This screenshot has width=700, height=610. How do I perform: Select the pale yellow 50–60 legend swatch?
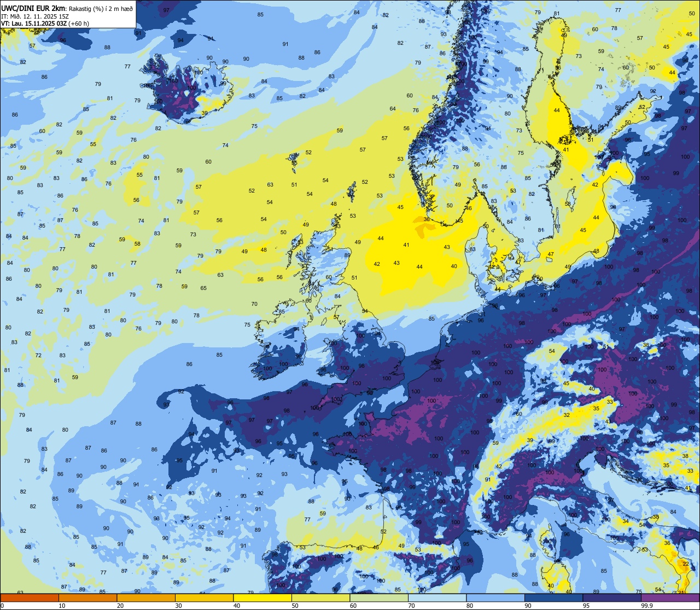pos(320,597)
